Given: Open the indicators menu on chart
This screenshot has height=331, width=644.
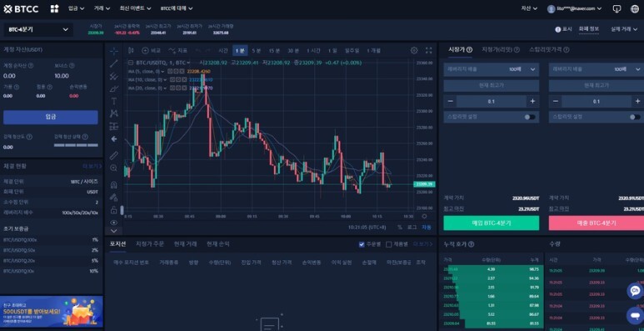Looking at the screenshot, I should point(177,51).
